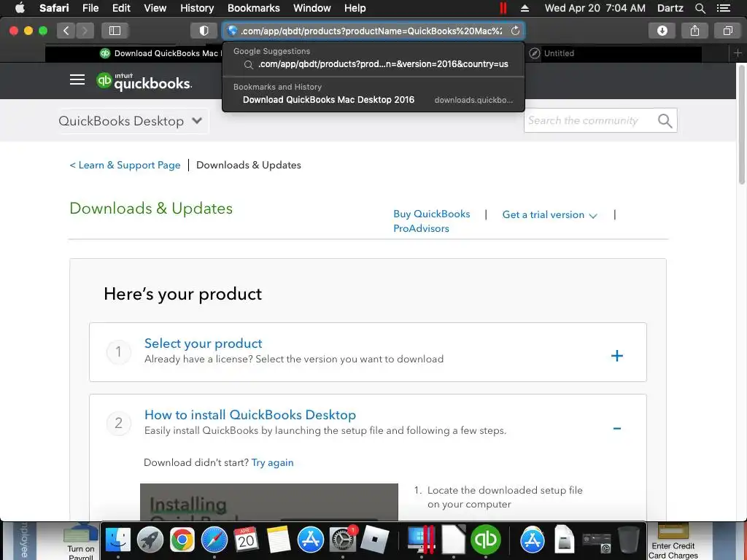Image resolution: width=747 pixels, height=560 pixels.
Task: Open the Notes app in the dock
Action: (x=279, y=540)
